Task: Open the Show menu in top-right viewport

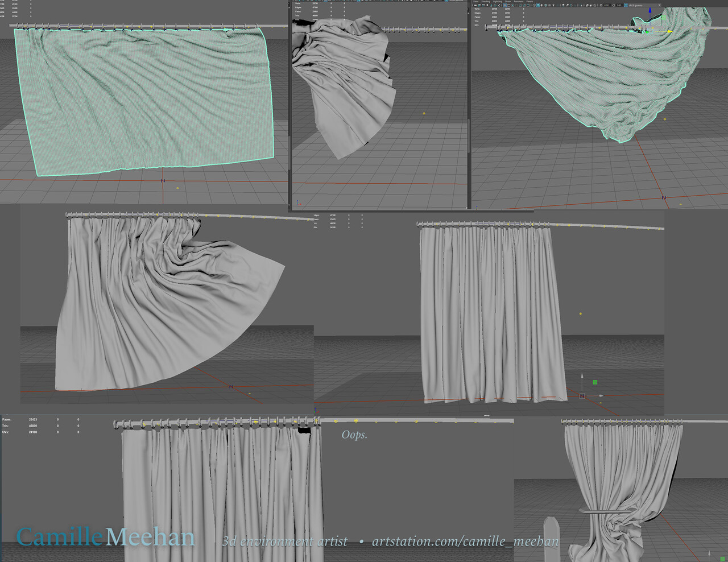Action: pos(508,2)
